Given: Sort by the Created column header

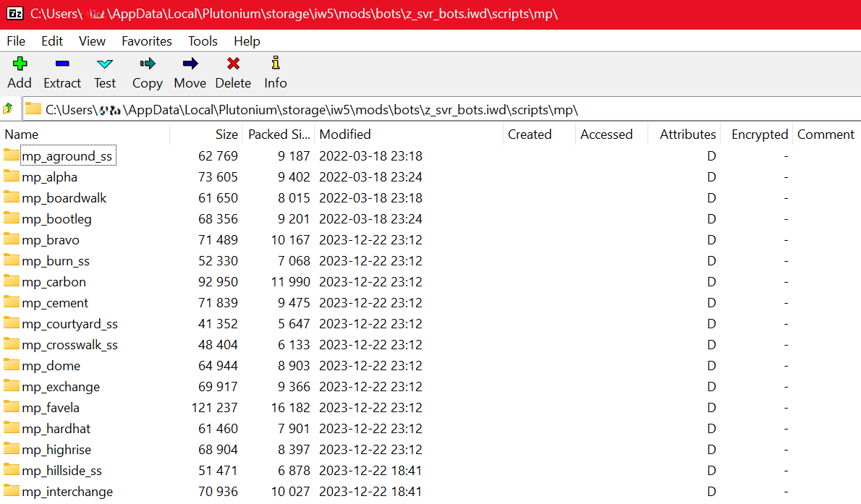Looking at the screenshot, I should click(x=539, y=134).
